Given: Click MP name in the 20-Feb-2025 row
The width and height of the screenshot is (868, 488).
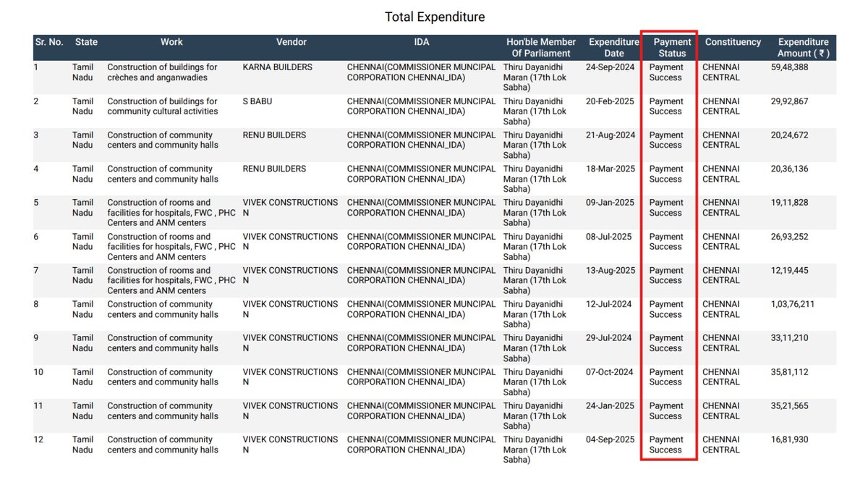Looking at the screenshot, I should click(x=535, y=112).
